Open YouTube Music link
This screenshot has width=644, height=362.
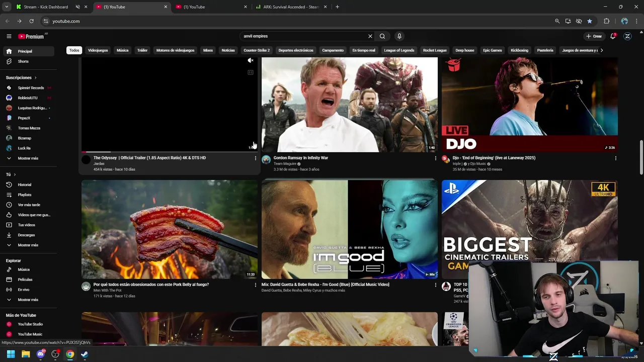(28, 334)
